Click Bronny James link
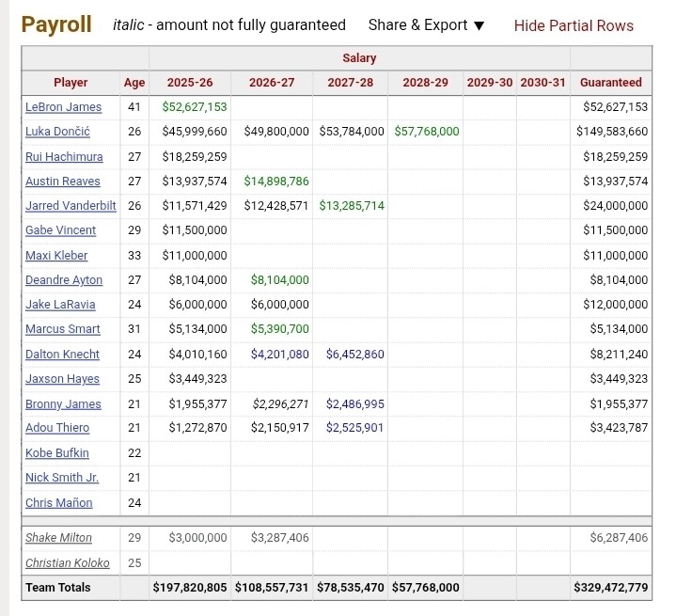Viewport: 676px width, 616px height. point(62,403)
